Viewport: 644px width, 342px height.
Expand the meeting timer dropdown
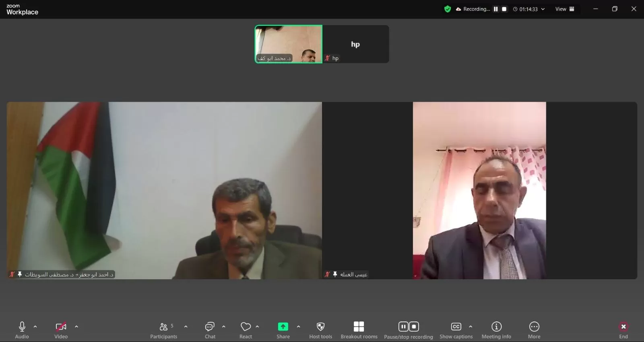tap(543, 9)
